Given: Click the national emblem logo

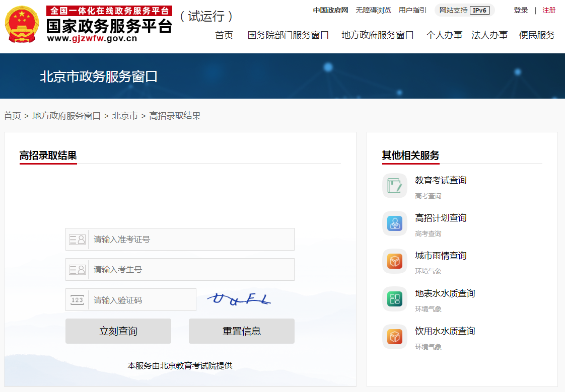Looking at the screenshot, I should click(22, 25).
